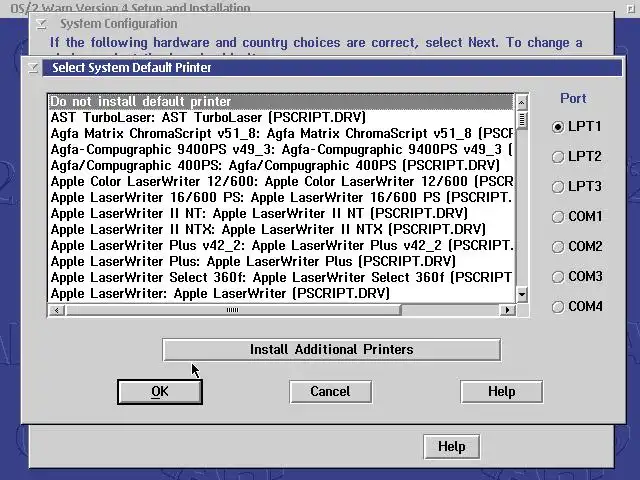640x480 pixels.
Task: Open system menu of Select System Default Printer dialog
Action: click(33, 68)
